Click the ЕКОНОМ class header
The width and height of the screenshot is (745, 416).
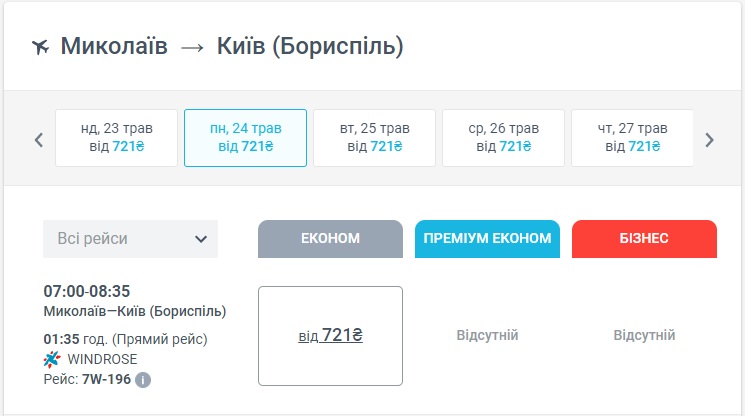[330, 239]
